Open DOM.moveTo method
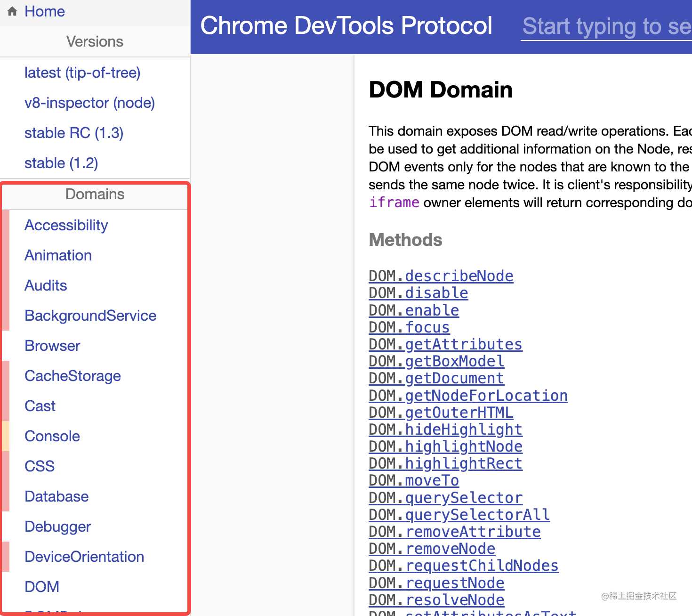692x616 pixels. tap(414, 480)
